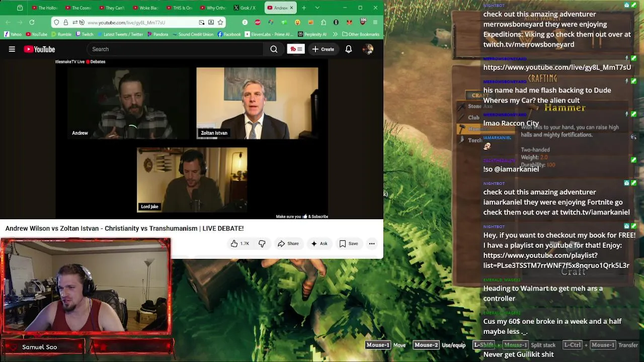Click the extension icon with the 106 badge
The image size is (644, 362).
[x=363, y=22]
